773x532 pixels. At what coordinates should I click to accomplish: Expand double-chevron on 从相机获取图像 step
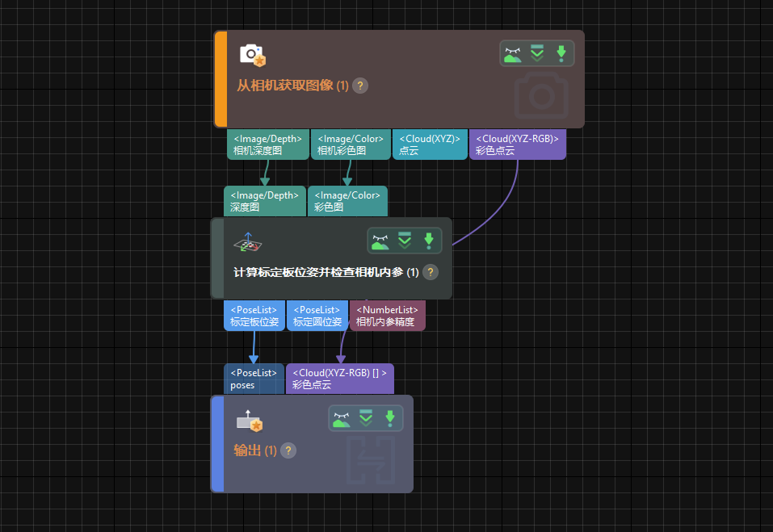tap(537, 54)
